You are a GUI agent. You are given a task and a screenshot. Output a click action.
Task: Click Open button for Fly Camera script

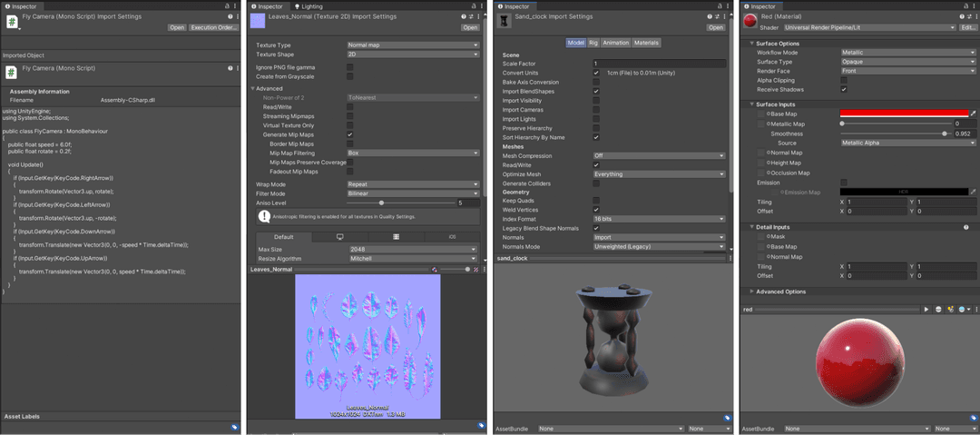point(177,27)
